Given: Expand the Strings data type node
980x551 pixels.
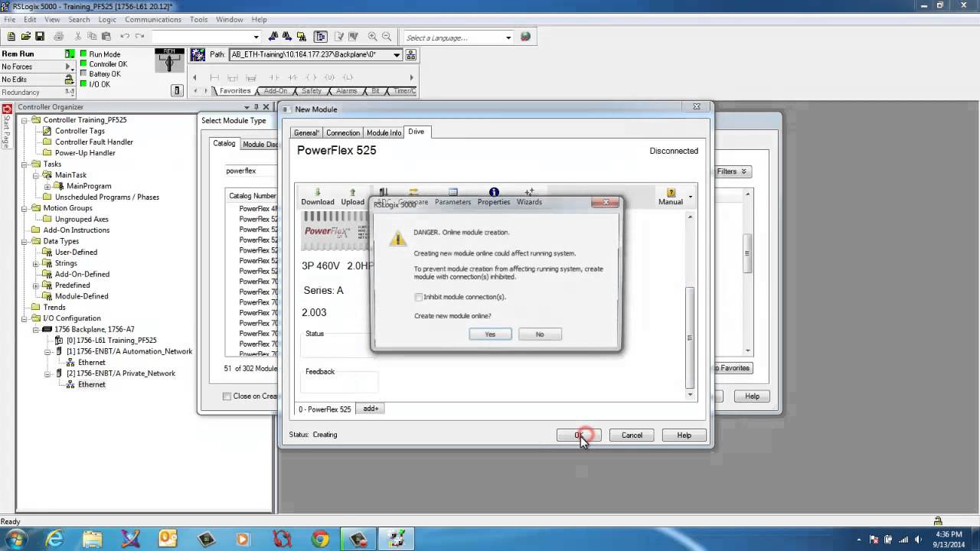Looking at the screenshot, I should tap(36, 263).
